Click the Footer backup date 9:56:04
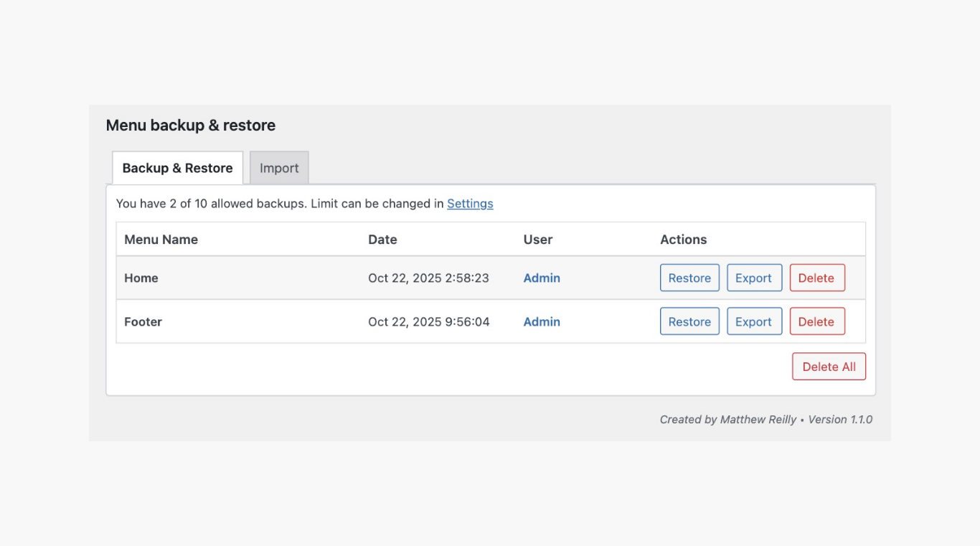980x546 pixels. (428, 321)
